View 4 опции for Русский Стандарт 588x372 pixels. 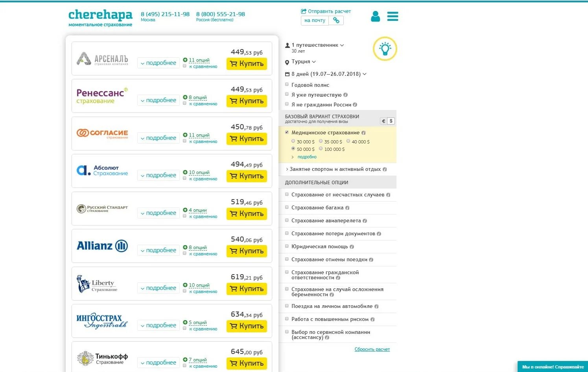pos(197,210)
